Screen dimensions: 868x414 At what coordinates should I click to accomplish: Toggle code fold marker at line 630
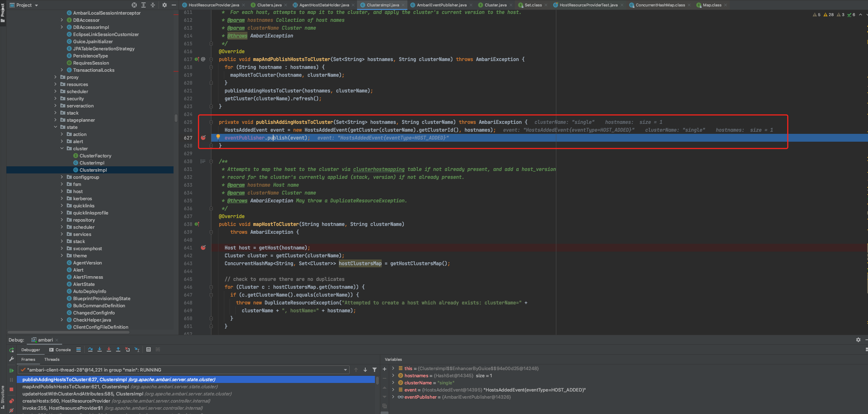(x=211, y=161)
